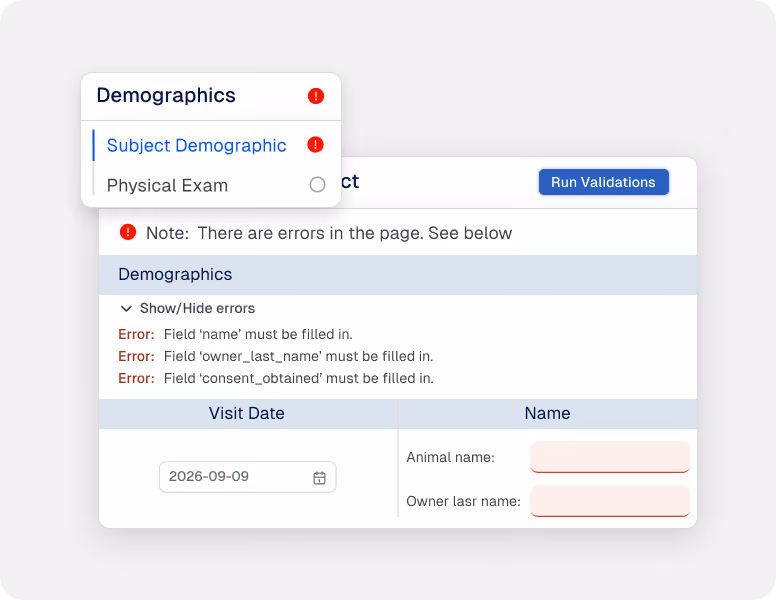This screenshot has height=600, width=776.
Task: Click the blue Demographics section header bar
Action: [398, 275]
